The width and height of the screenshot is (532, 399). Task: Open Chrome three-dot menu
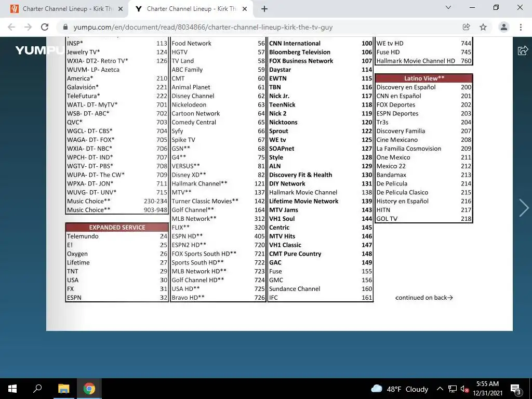[x=521, y=27]
